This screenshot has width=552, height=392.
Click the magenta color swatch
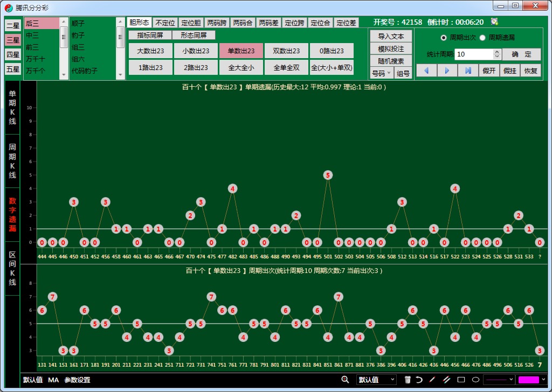pos(528,380)
